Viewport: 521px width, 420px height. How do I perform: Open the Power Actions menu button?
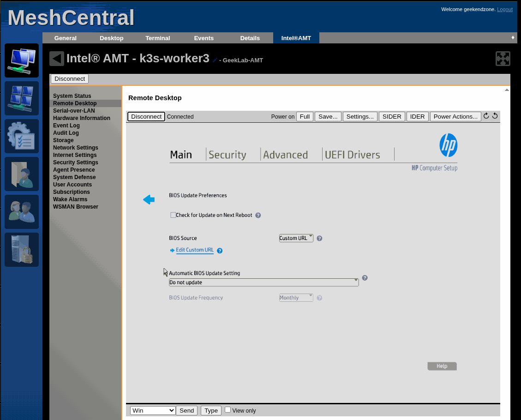tap(455, 117)
